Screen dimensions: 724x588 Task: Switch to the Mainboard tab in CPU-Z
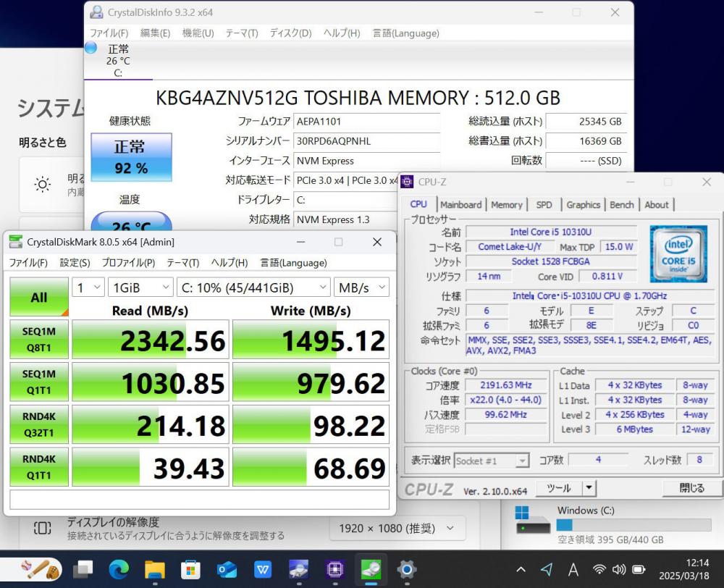460,205
